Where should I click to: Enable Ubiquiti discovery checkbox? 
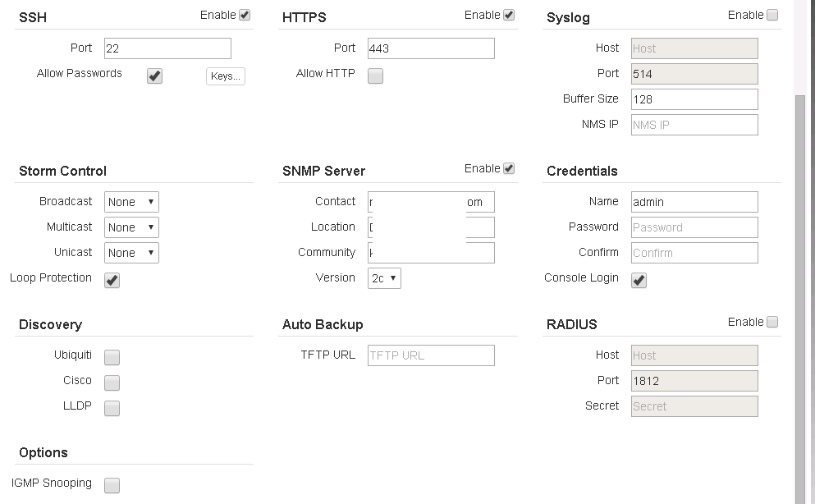point(112,357)
